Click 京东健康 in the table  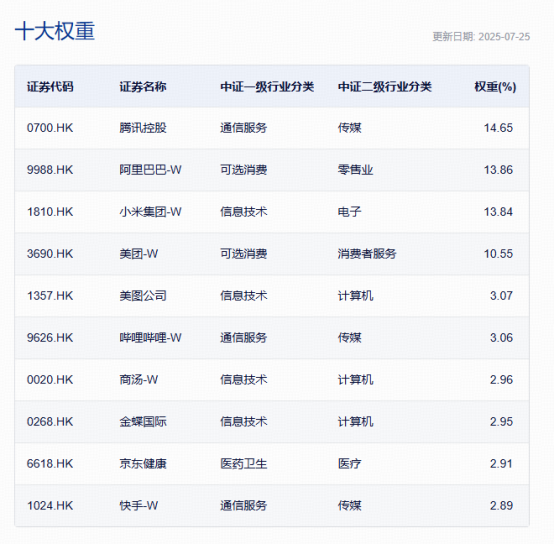point(143,463)
